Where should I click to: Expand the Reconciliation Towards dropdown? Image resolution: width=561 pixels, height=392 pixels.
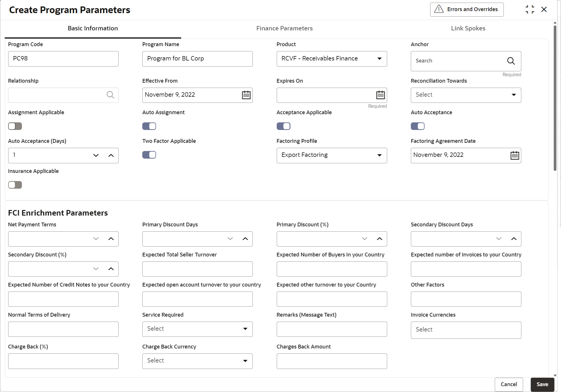pyautogui.click(x=513, y=95)
